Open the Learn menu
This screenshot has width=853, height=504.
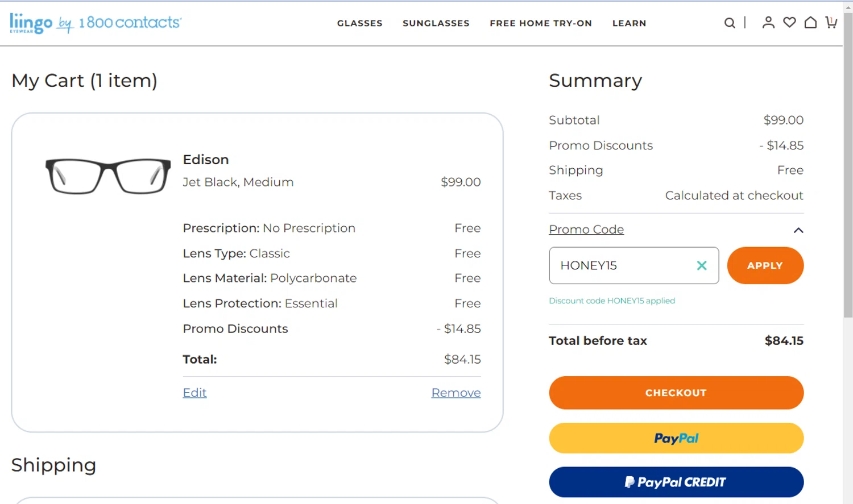629,23
